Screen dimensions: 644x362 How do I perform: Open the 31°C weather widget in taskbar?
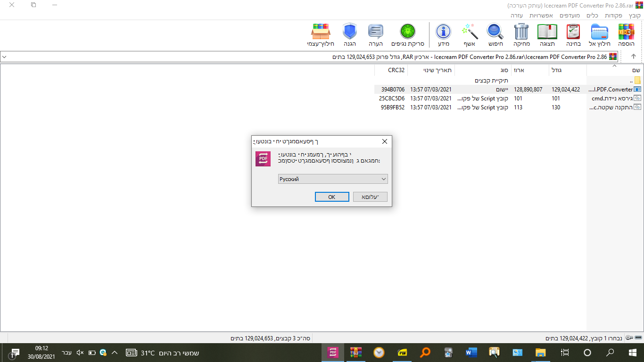pos(163,353)
